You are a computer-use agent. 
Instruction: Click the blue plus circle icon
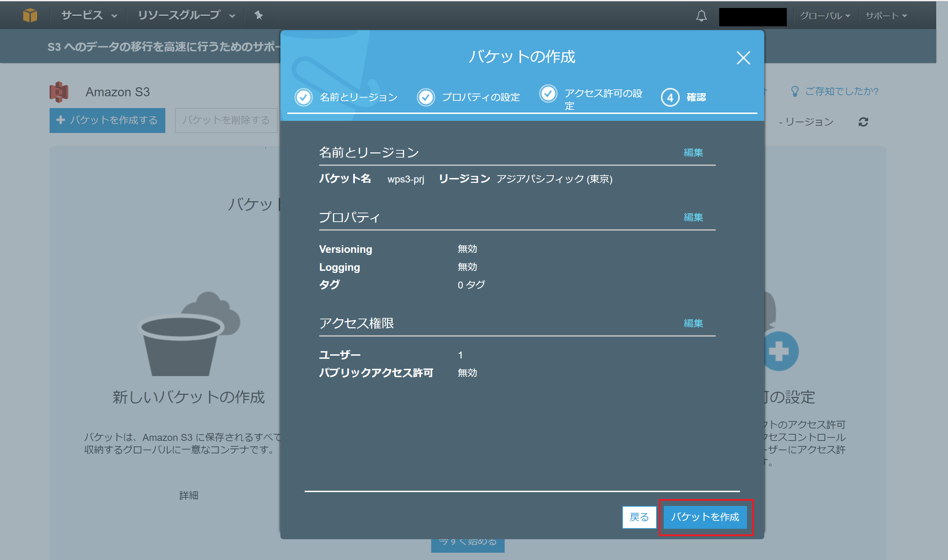[779, 351]
